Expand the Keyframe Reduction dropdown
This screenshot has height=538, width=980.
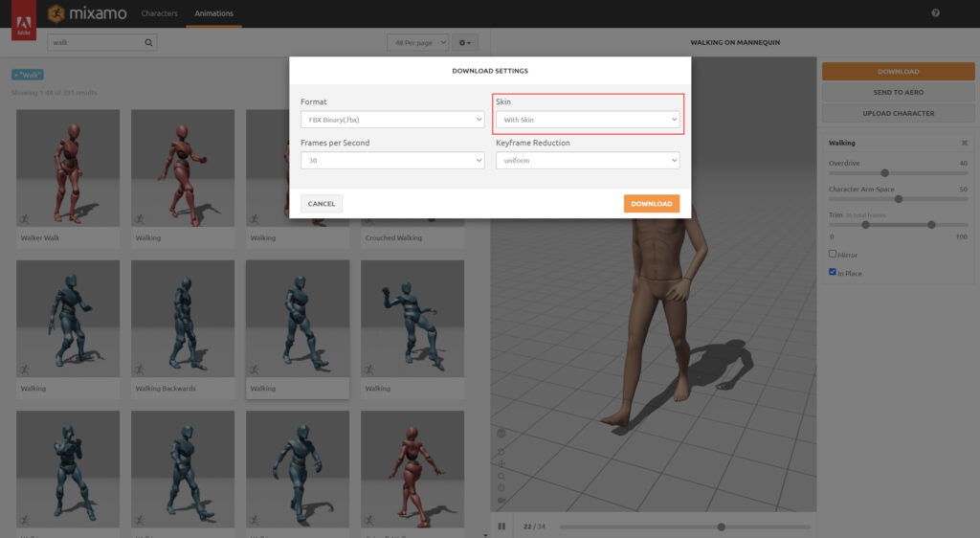click(588, 161)
